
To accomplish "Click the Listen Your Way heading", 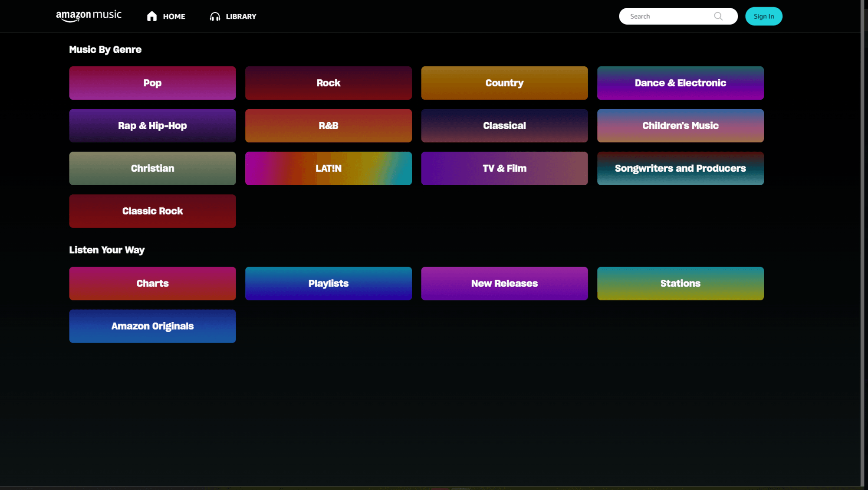I will (x=107, y=250).
